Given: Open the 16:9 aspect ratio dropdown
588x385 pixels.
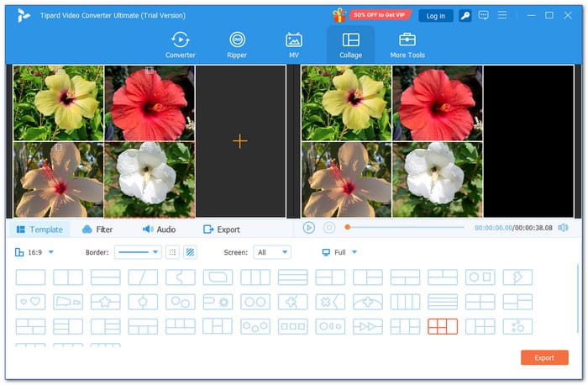Looking at the screenshot, I should tap(34, 252).
